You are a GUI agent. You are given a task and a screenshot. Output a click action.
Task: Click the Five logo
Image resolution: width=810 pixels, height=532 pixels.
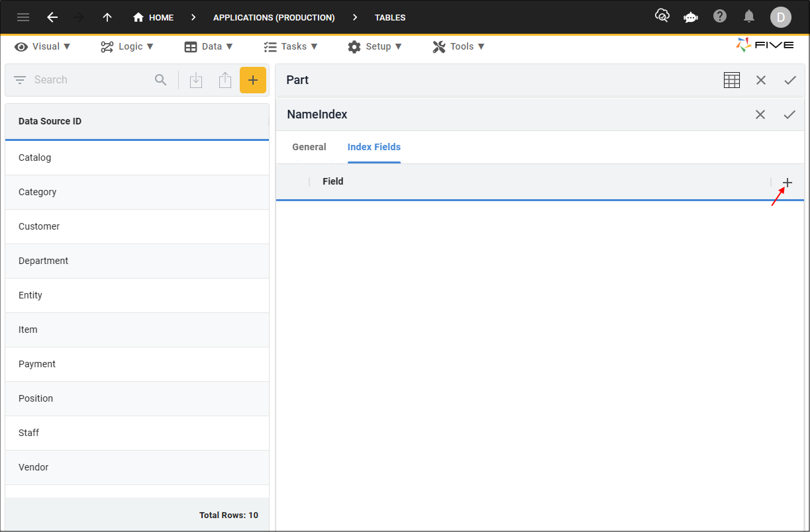click(764, 45)
